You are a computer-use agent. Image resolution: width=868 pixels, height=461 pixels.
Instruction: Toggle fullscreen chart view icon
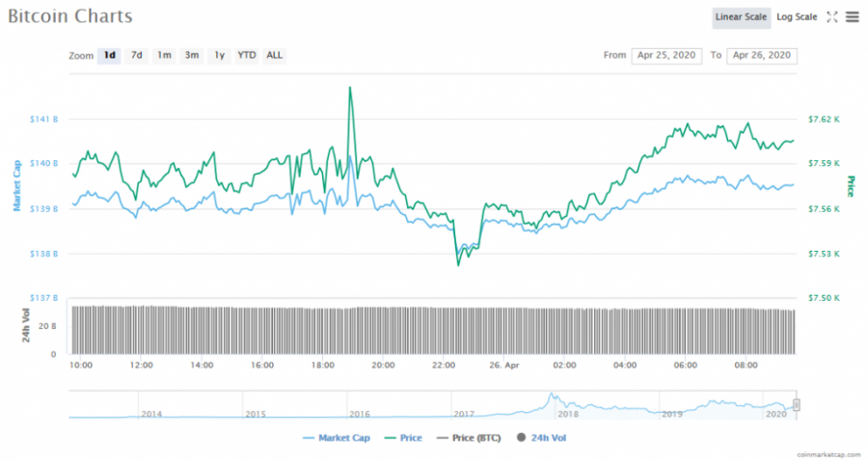(x=832, y=17)
